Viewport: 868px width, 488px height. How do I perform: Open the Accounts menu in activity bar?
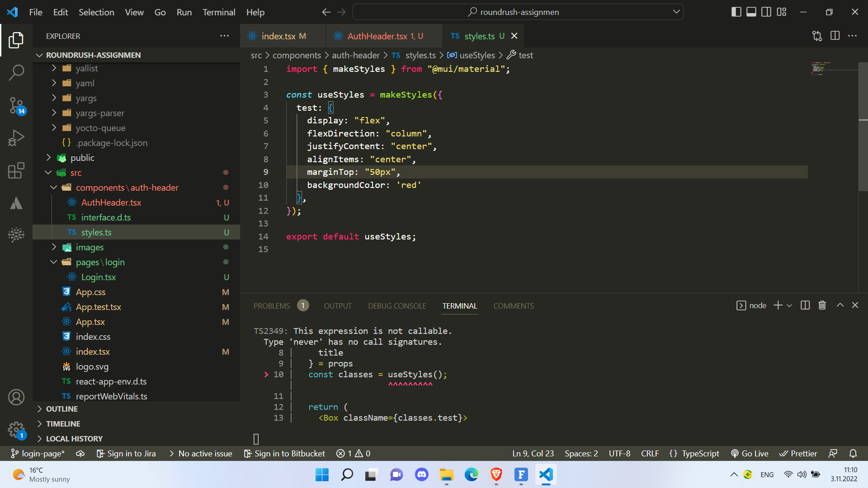(16, 397)
